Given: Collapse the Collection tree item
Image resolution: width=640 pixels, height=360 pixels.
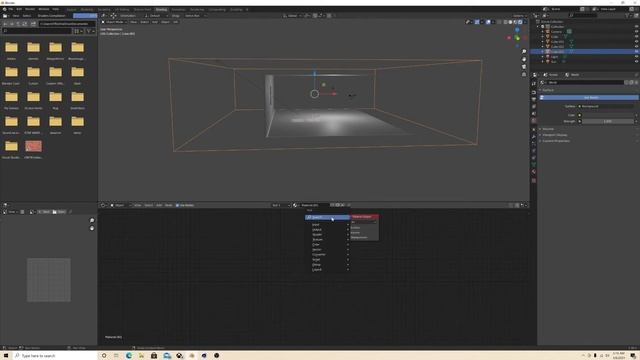Looking at the screenshot, I should coord(539,27).
